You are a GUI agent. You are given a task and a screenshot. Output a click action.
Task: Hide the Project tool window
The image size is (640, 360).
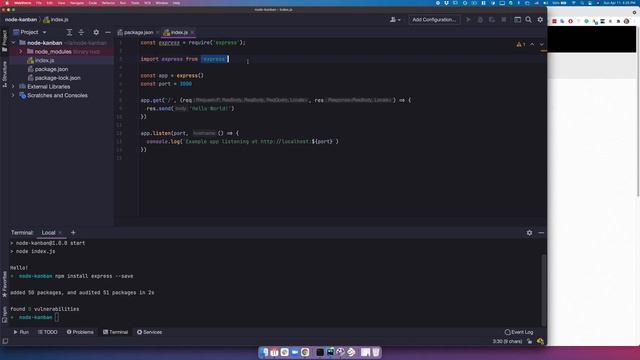coord(108,32)
